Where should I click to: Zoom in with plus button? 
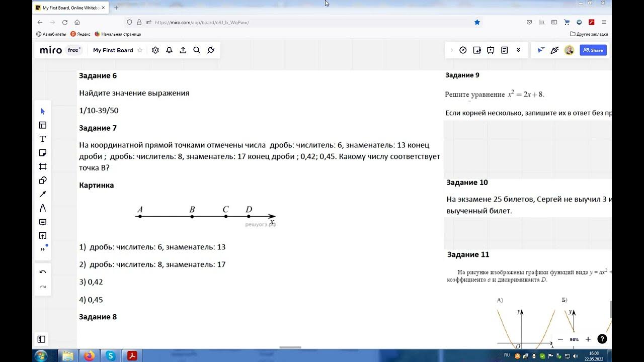click(588, 339)
